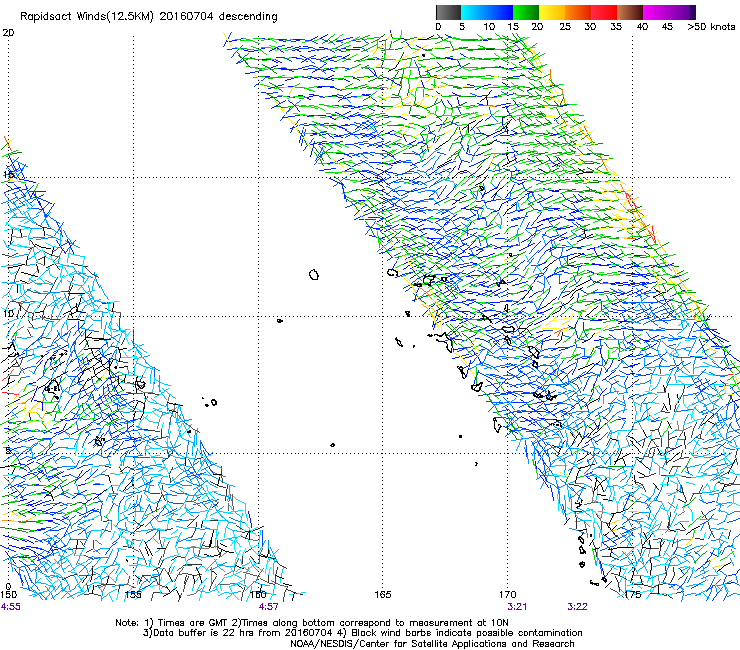Click the '35' legend scale label

[x=616, y=26]
